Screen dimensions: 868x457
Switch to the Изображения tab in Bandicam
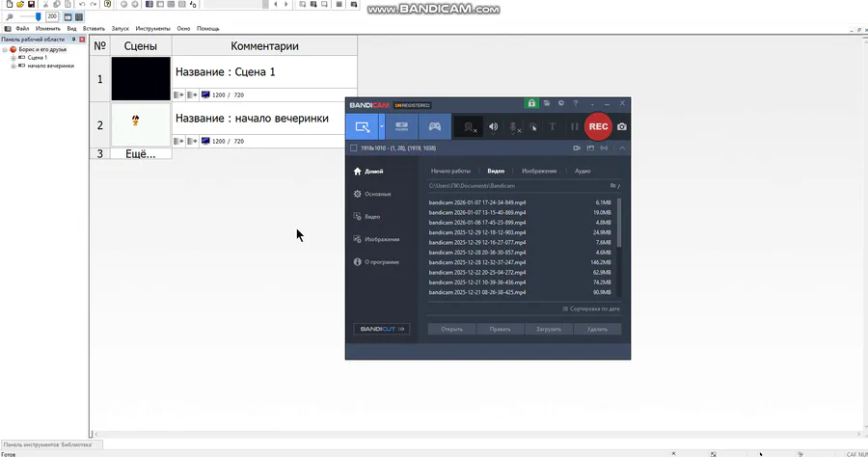point(538,171)
